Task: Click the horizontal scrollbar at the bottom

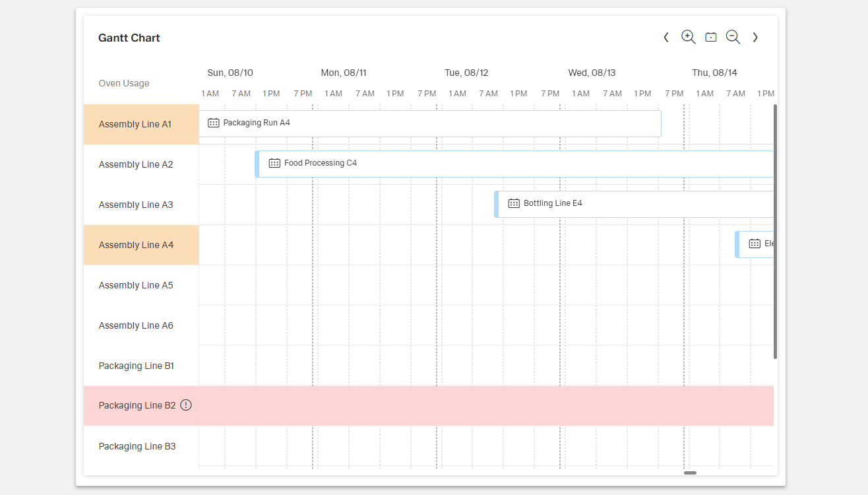Action: click(x=690, y=473)
